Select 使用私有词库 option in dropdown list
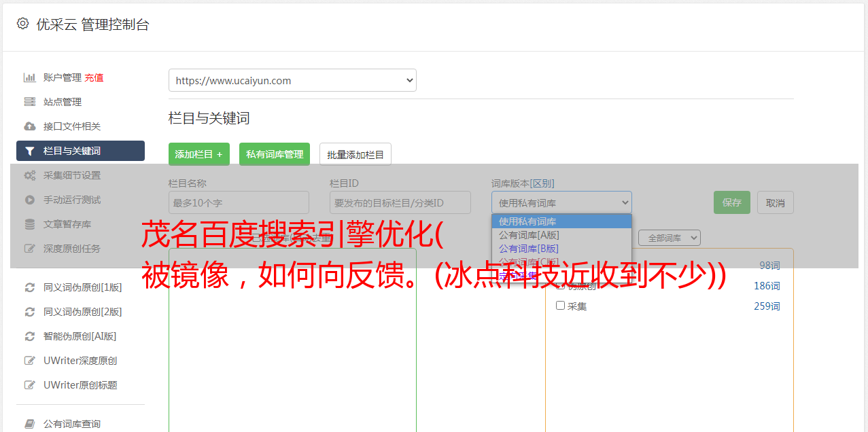The width and height of the screenshot is (868, 432). point(561,221)
